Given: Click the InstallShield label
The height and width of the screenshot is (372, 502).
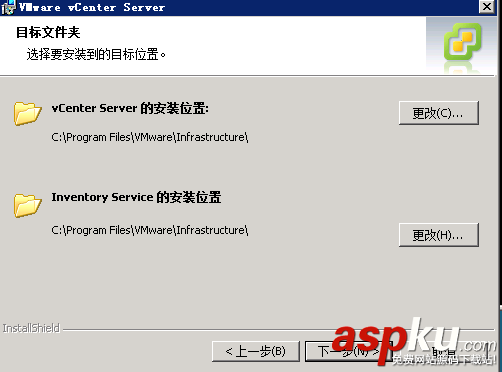Looking at the screenshot, I should coord(31,328).
